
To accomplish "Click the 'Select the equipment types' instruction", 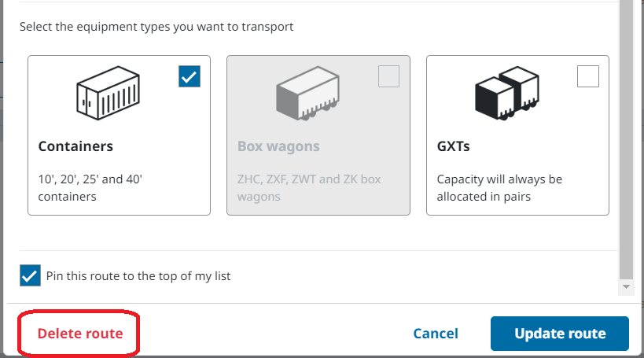I will 156,27.
